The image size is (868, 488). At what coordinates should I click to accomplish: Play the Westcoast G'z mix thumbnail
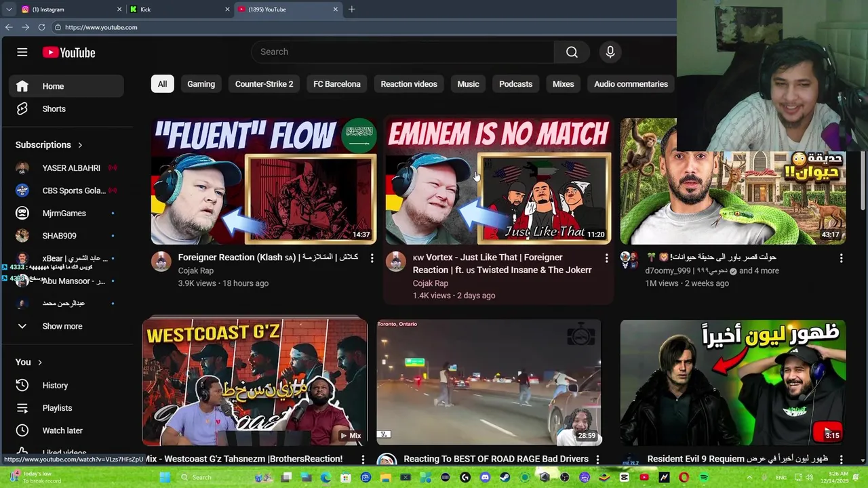255,383
